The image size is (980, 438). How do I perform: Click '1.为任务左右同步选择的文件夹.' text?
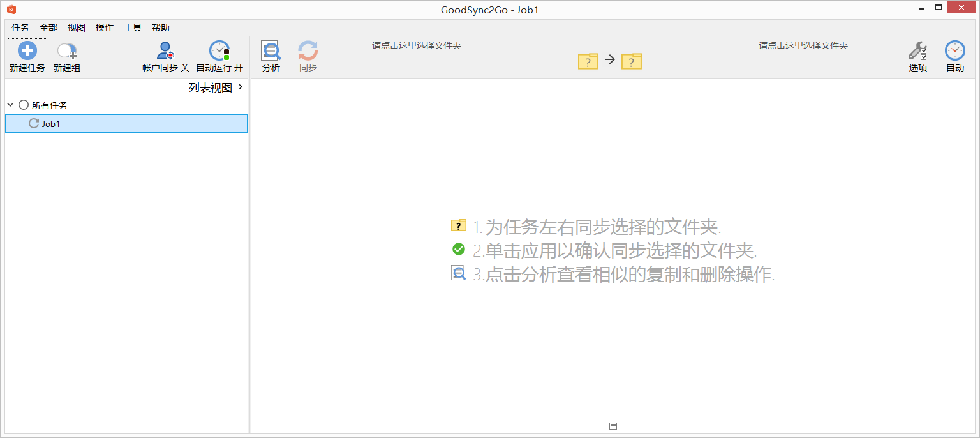click(x=597, y=227)
